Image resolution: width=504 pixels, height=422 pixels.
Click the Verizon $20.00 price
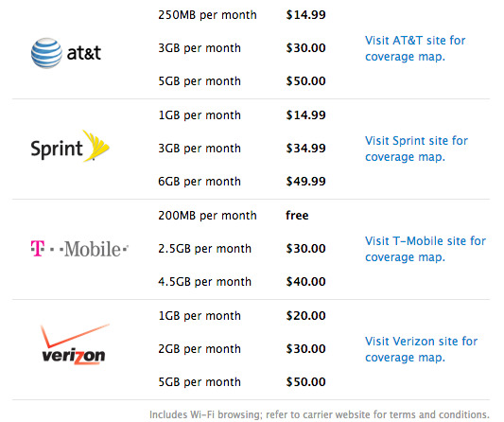(305, 316)
